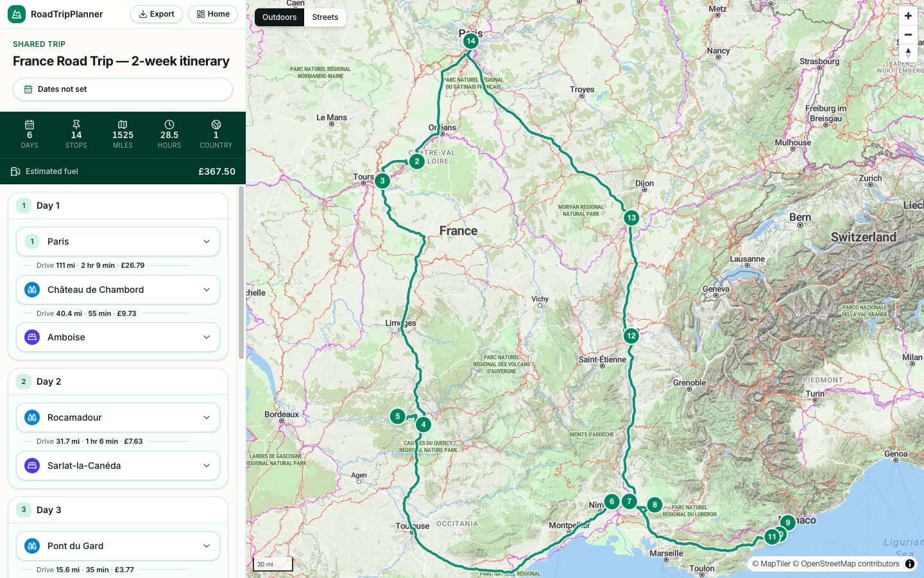Select map marker 7 on the map
924x578 pixels.
point(629,501)
